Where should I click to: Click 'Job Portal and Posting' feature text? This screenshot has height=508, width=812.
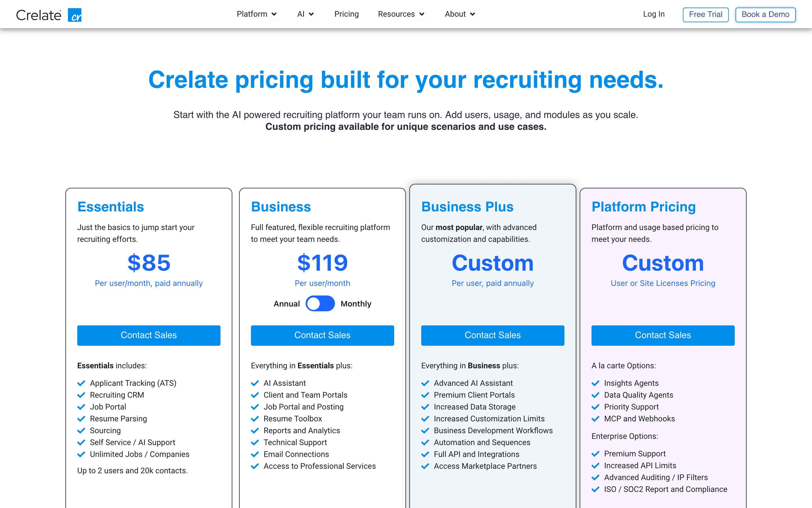(304, 407)
